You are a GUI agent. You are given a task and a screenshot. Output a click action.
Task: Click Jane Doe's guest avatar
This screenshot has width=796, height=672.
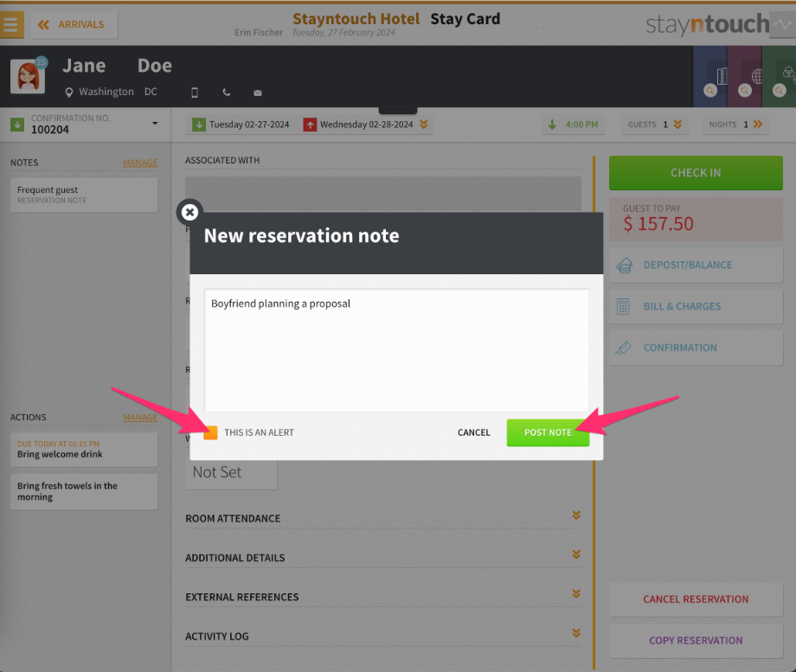[28, 76]
